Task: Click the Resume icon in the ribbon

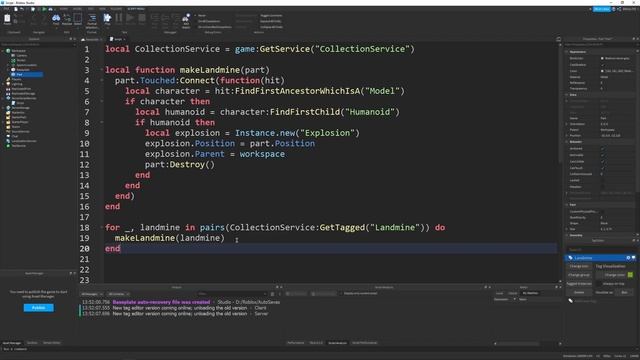Action: 130,18
